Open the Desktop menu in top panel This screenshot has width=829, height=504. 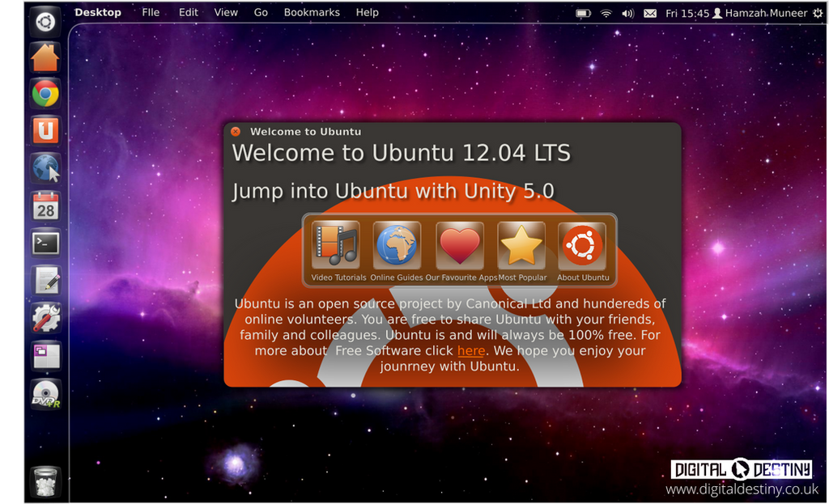click(x=98, y=12)
